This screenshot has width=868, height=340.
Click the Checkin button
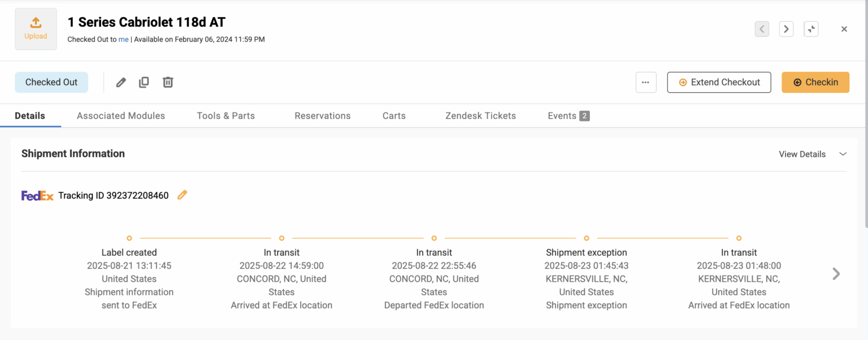pyautogui.click(x=815, y=82)
